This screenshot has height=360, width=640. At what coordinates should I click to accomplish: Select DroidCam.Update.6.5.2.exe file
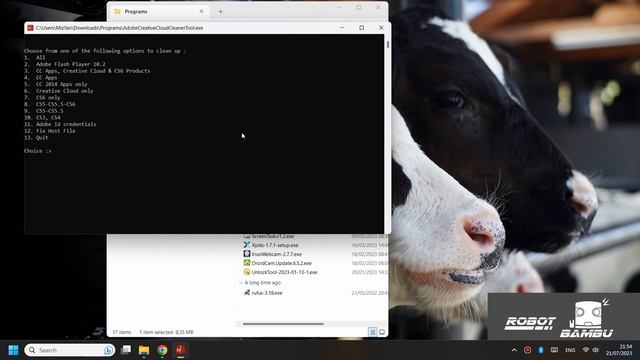tap(281, 263)
